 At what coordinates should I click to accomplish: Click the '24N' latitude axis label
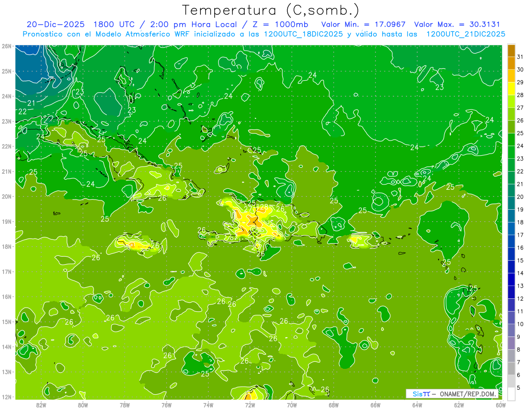(x=7, y=96)
